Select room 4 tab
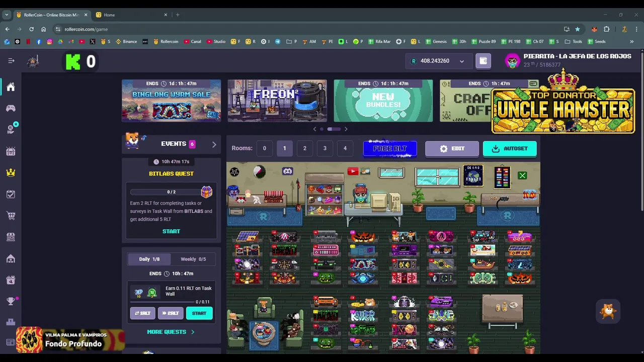The image size is (644, 362). point(345,148)
